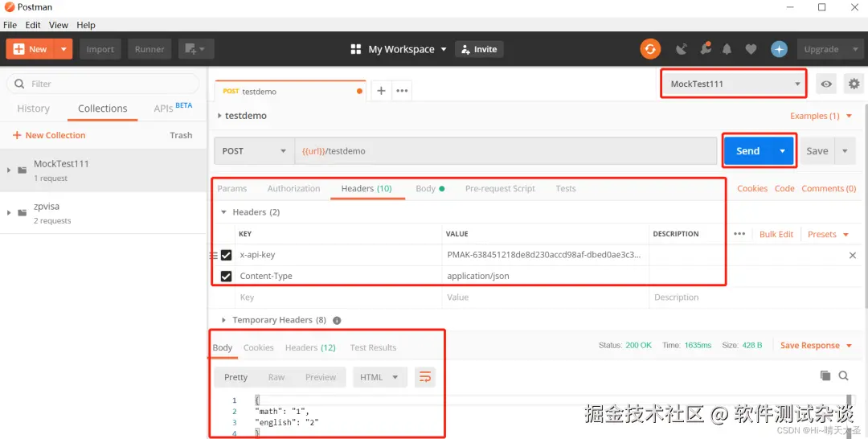Image resolution: width=868 pixels, height=439 pixels.
Task: Click the heart icon in header
Action: tap(751, 49)
